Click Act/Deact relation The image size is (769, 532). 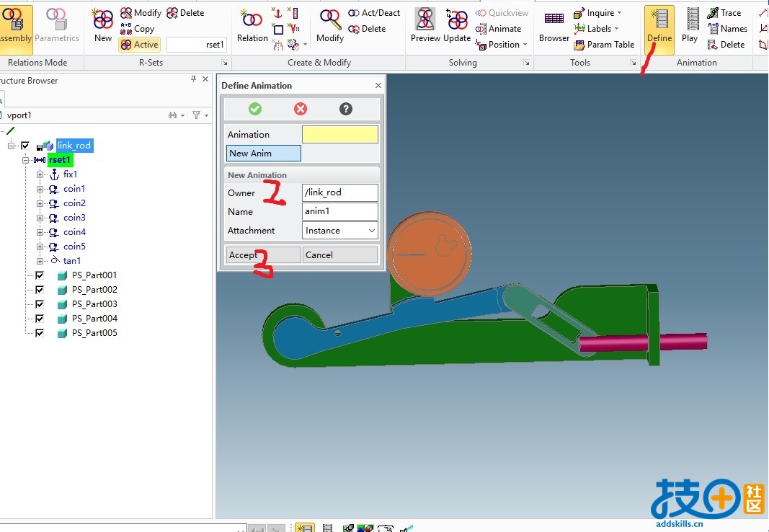pyautogui.click(x=374, y=13)
